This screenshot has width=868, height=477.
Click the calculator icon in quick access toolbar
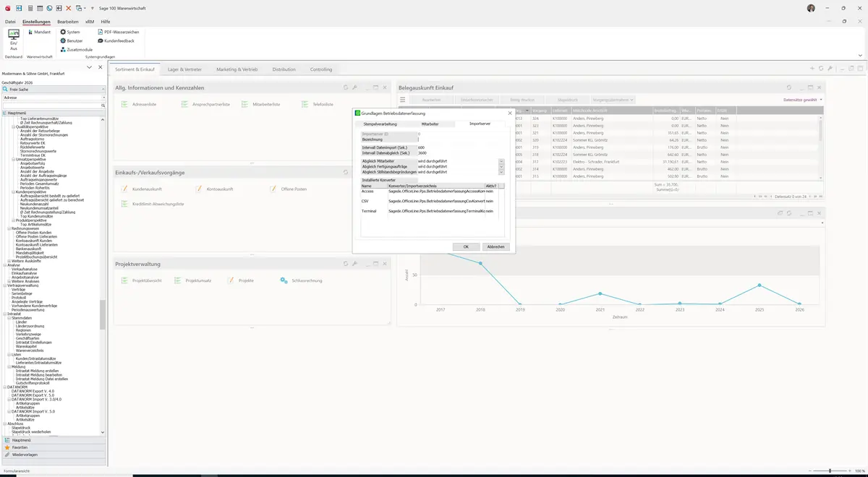[29, 7]
